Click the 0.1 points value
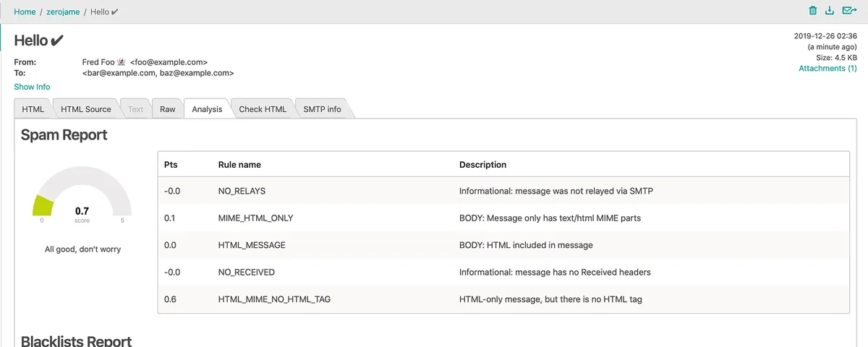The image size is (868, 347). pyautogui.click(x=170, y=218)
